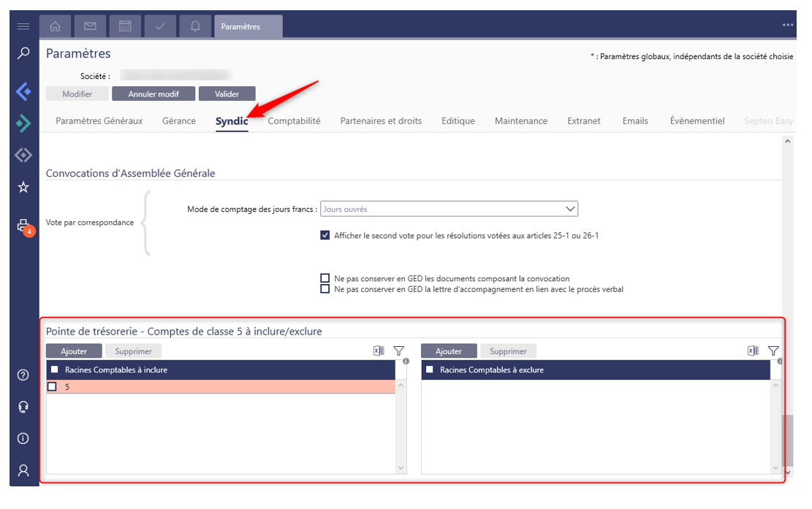Click the Valider button
The width and height of the screenshot is (812, 509).
[227, 94]
